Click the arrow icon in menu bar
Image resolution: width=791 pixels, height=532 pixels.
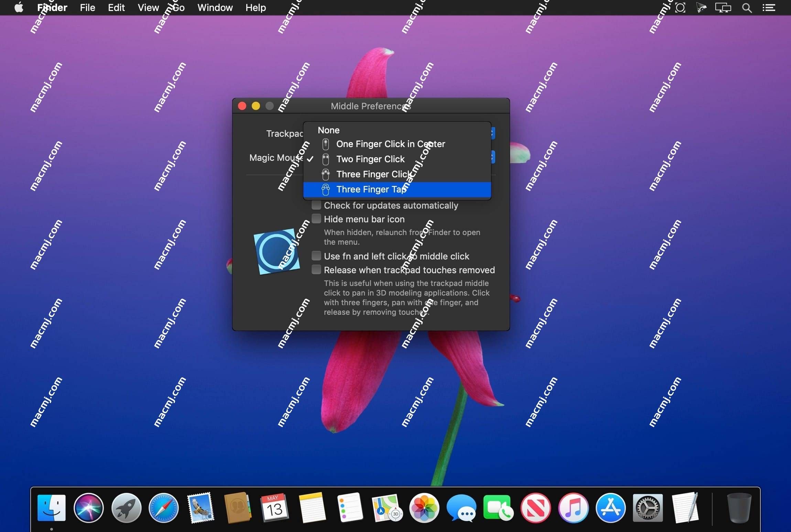(702, 7)
